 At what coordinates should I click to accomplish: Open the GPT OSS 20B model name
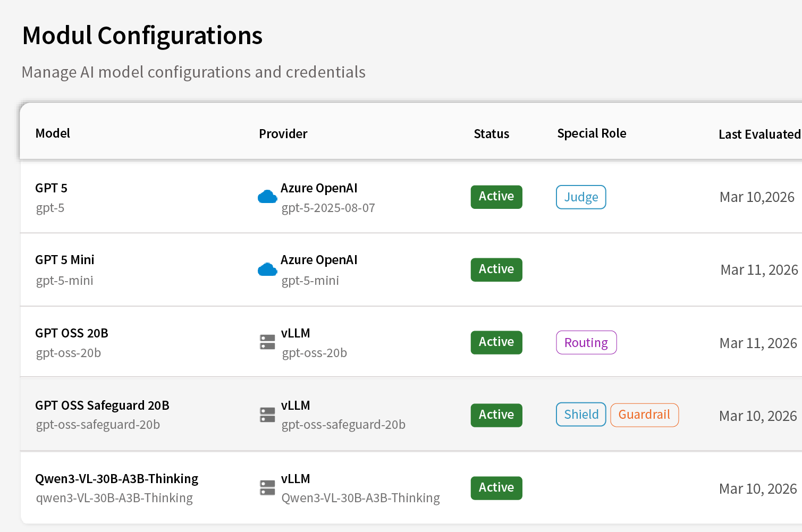[x=72, y=333]
